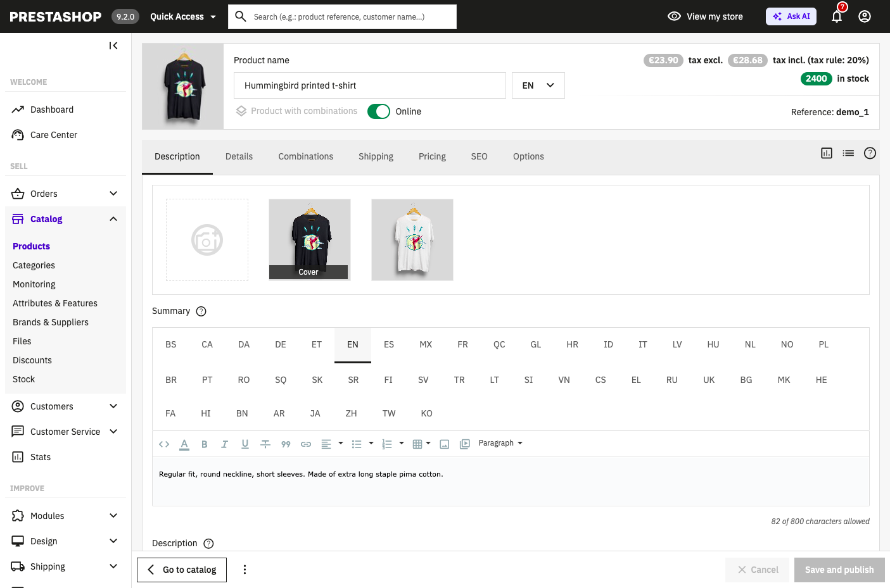Open help icon beside tabs
Image resolution: width=890 pixels, height=588 pixels.
click(870, 153)
